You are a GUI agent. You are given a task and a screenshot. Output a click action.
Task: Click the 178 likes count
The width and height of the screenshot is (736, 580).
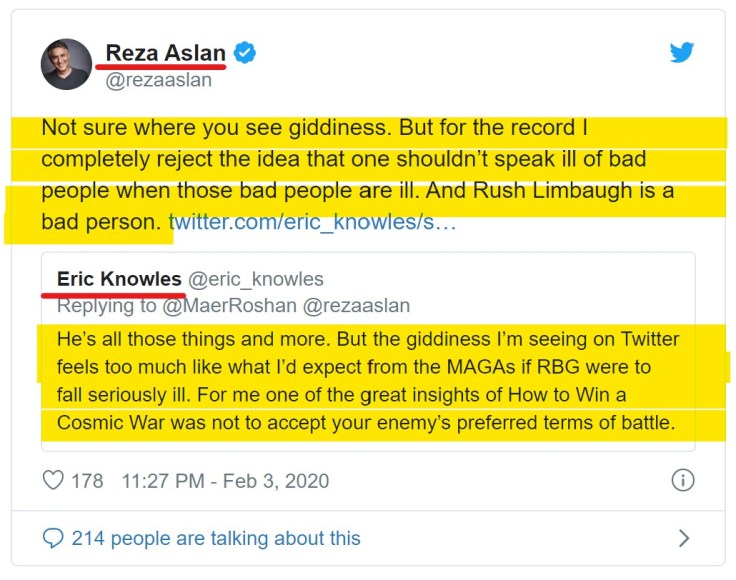87,480
